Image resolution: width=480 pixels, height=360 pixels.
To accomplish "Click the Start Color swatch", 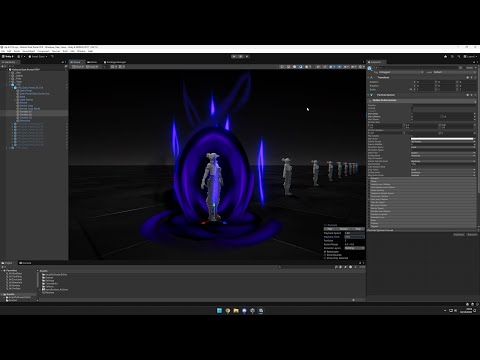I will (x=442, y=139).
